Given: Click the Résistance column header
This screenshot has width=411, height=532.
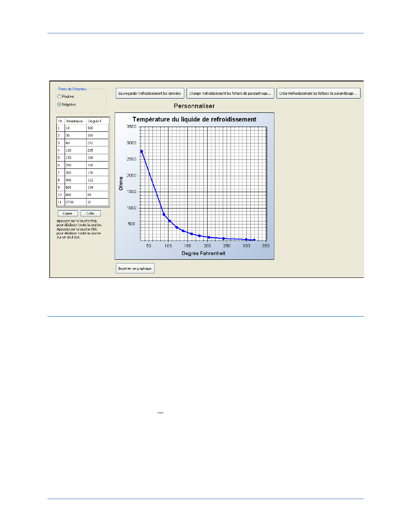Looking at the screenshot, I should 75,121.
